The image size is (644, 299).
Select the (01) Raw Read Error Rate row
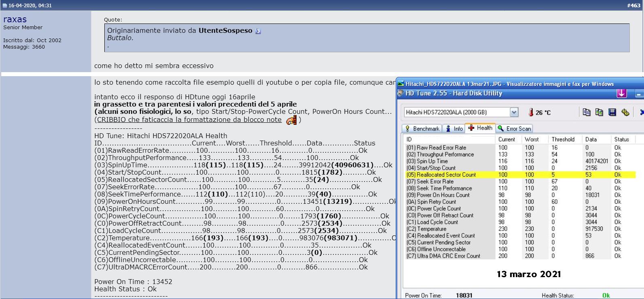click(520, 147)
